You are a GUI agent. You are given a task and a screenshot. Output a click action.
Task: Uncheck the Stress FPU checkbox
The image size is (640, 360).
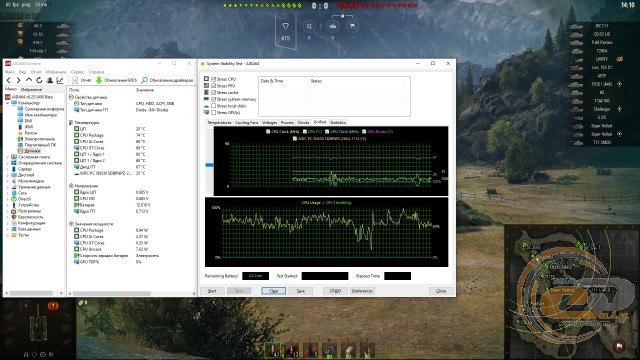pyautogui.click(x=213, y=86)
